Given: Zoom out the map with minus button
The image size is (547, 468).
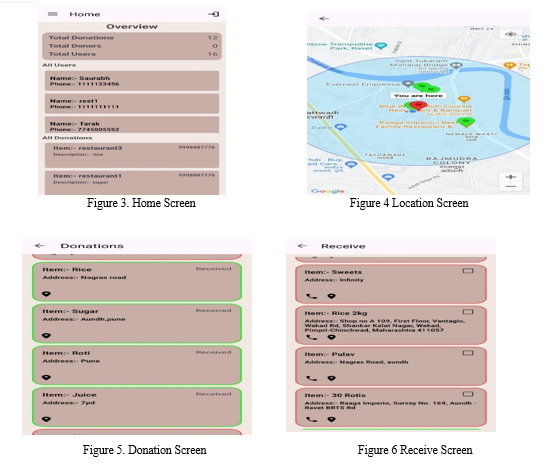Looking at the screenshot, I should tap(511, 187).
